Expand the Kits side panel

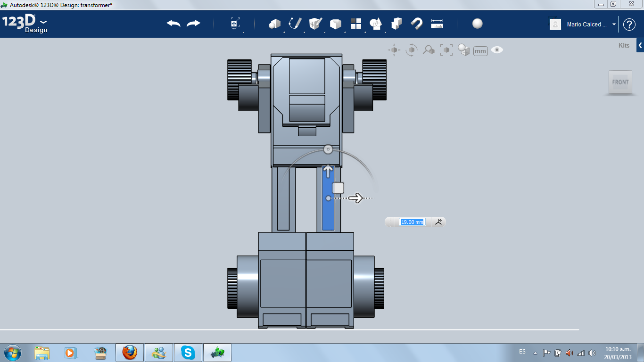pos(640,46)
